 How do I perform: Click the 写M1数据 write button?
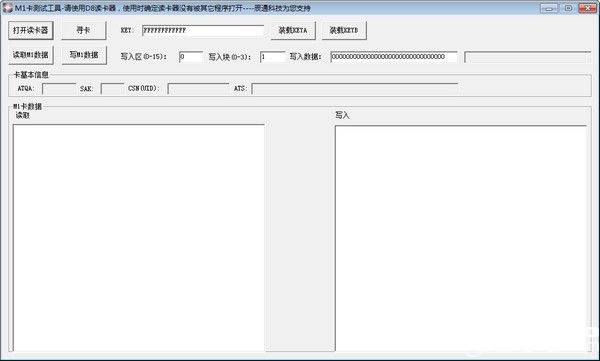[84, 55]
